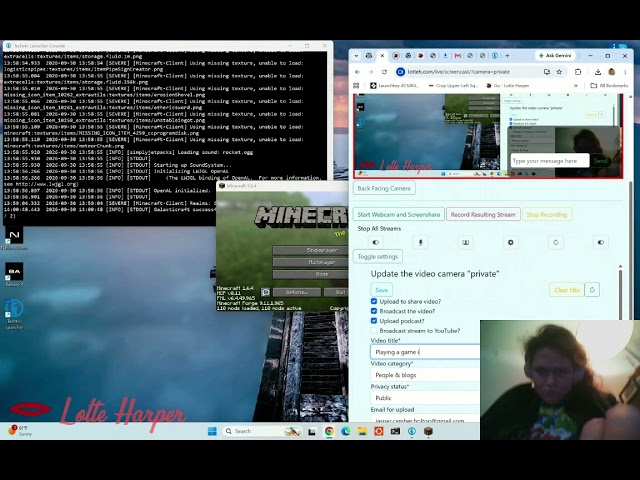This screenshot has width=640, height=480.
Task: Bookmark this page with the star icon
Action: [x=559, y=72]
